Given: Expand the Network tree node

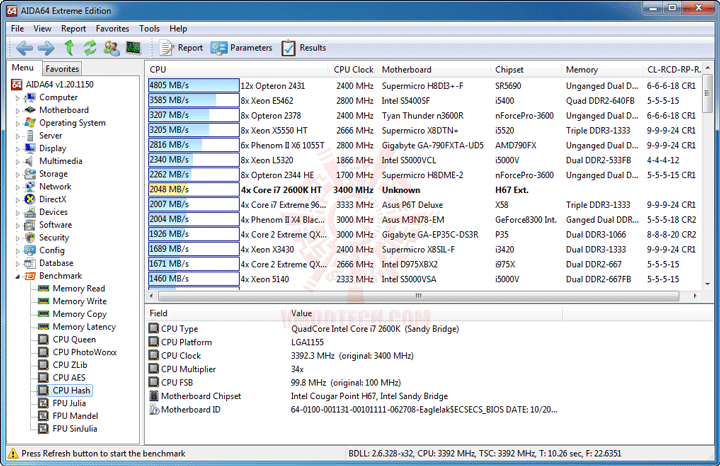Looking at the screenshot, I should [17, 187].
